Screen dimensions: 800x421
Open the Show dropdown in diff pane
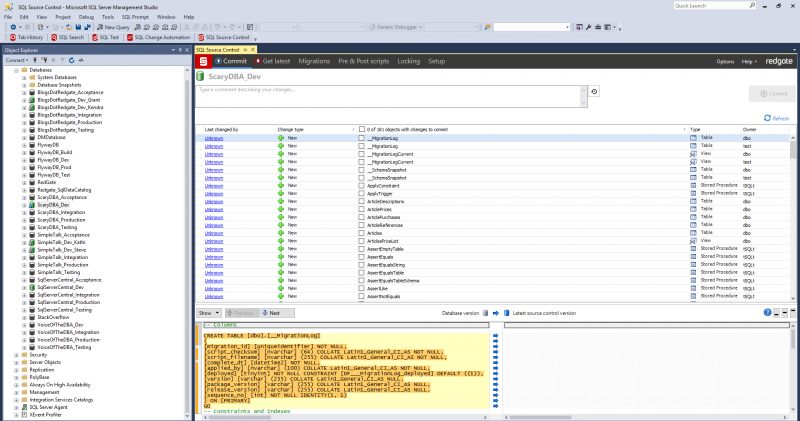[209, 313]
